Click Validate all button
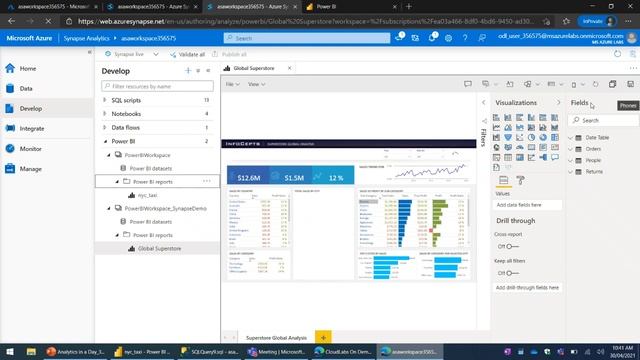The image size is (640, 360). pos(187,54)
